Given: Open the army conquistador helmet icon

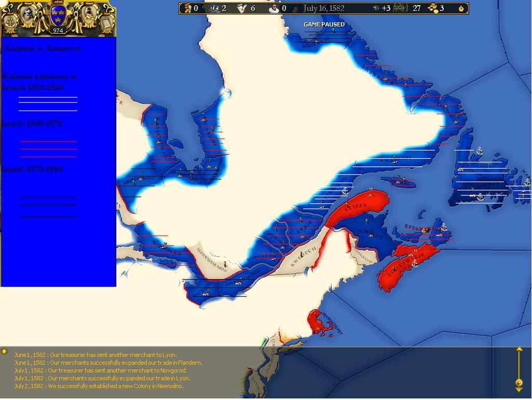Looking at the screenshot, I should click(x=28, y=15).
